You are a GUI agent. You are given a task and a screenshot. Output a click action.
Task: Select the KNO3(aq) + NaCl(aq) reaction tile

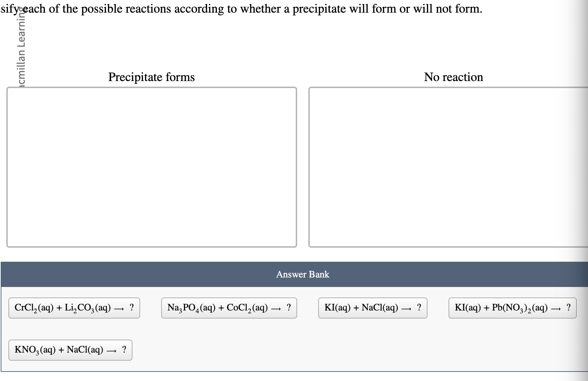70,350
